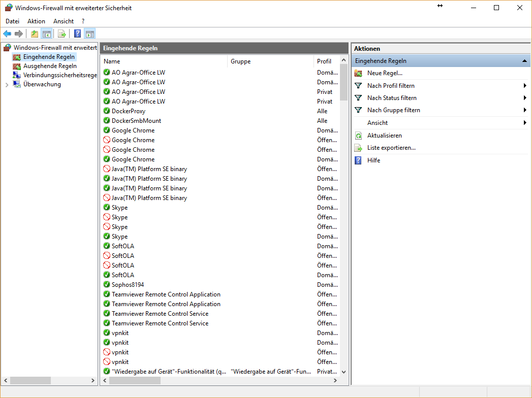Toggle the console tree show/hide toolbar button
This screenshot has height=398, width=532.
click(46, 34)
